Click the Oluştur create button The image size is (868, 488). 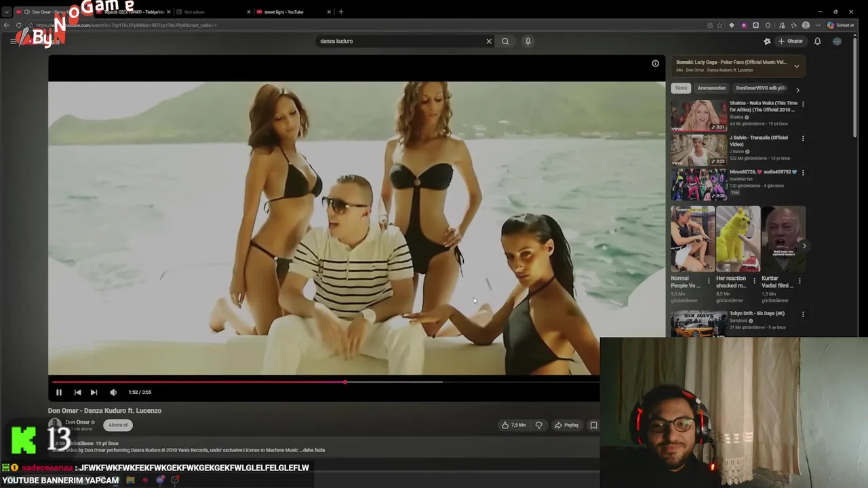pyautogui.click(x=790, y=41)
